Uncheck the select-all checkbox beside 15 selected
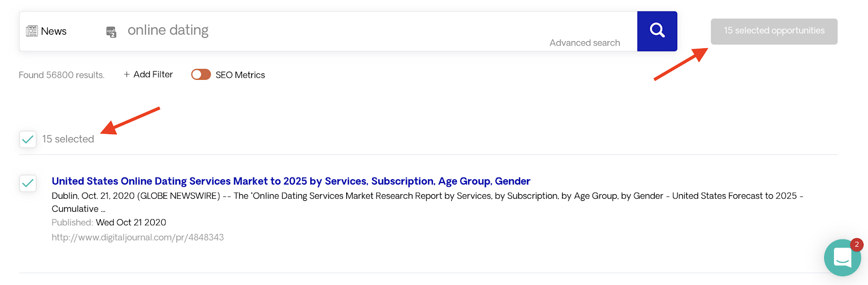Viewport: 868px width, 285px height. [x=28, y=139]
